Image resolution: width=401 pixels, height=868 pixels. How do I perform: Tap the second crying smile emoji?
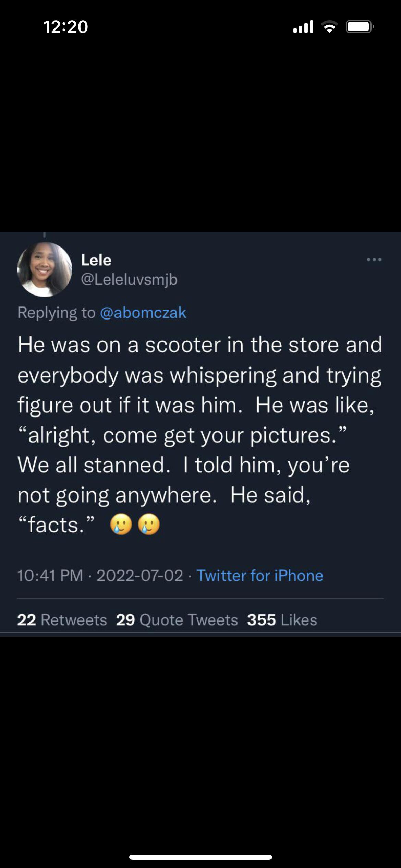click(149, 525)
